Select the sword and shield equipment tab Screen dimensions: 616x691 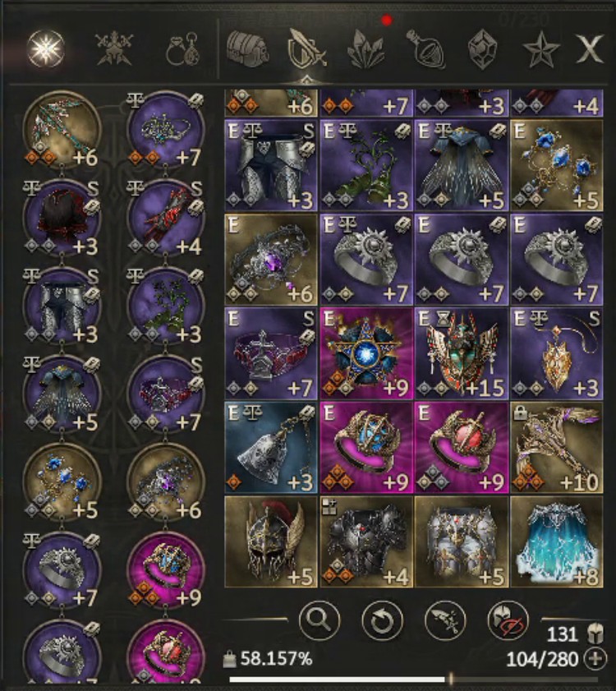pyautogui.click(x=306, y=49)
